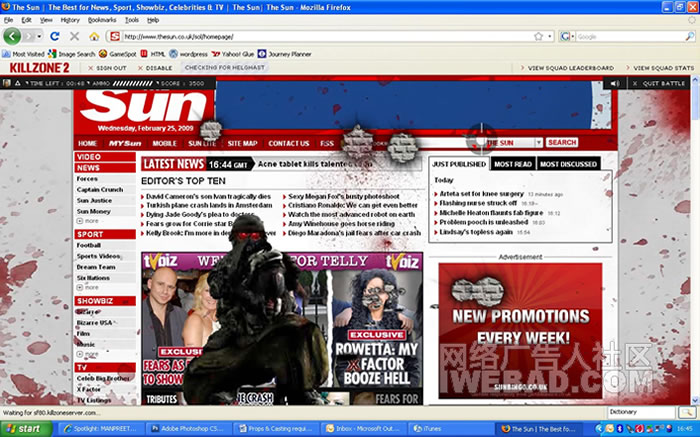Switch to the Most Discussed tab
This screenshot has height=437, width=700.
coord(568,164)
